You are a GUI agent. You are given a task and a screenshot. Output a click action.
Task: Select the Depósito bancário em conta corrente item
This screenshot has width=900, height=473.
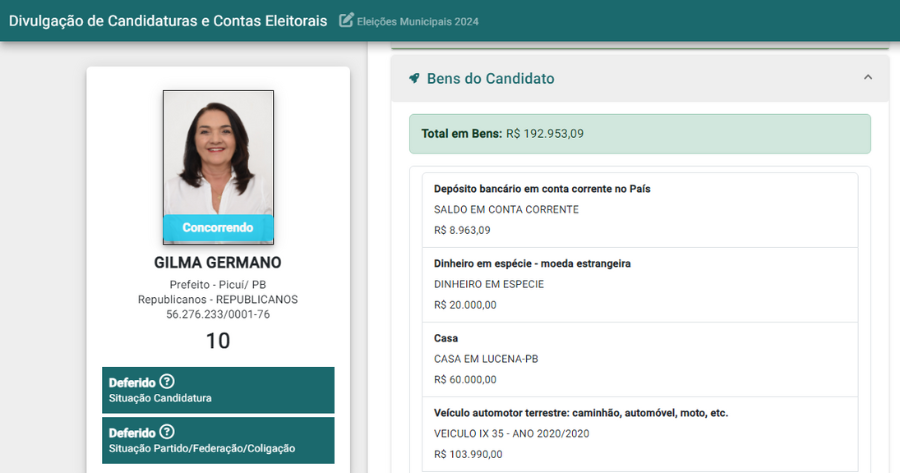point(633,210)
